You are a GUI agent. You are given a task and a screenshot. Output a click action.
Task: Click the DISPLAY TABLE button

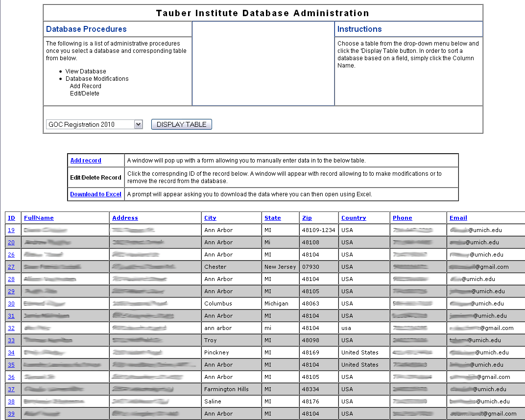click(x=182, y=124)
